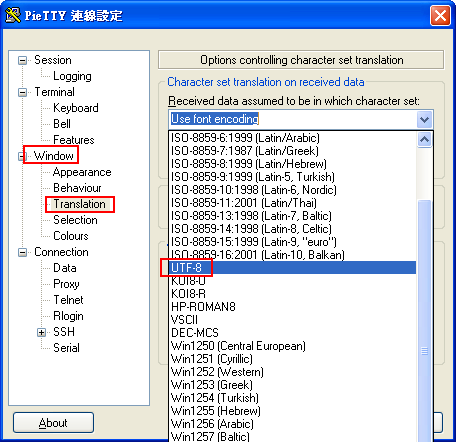The width and height of the screenshot is (456, 442).
Task: Select Session in the category tree
Action: [x=53, y=60]
